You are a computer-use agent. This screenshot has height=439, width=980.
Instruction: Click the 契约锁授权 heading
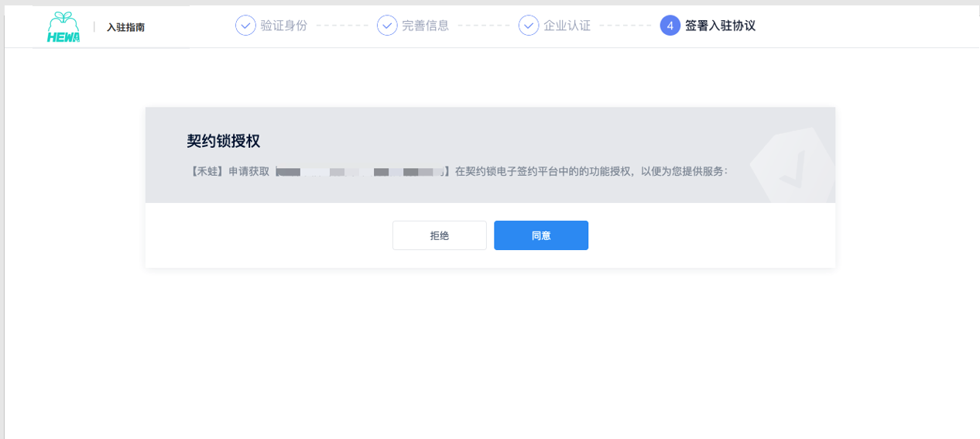223,141
